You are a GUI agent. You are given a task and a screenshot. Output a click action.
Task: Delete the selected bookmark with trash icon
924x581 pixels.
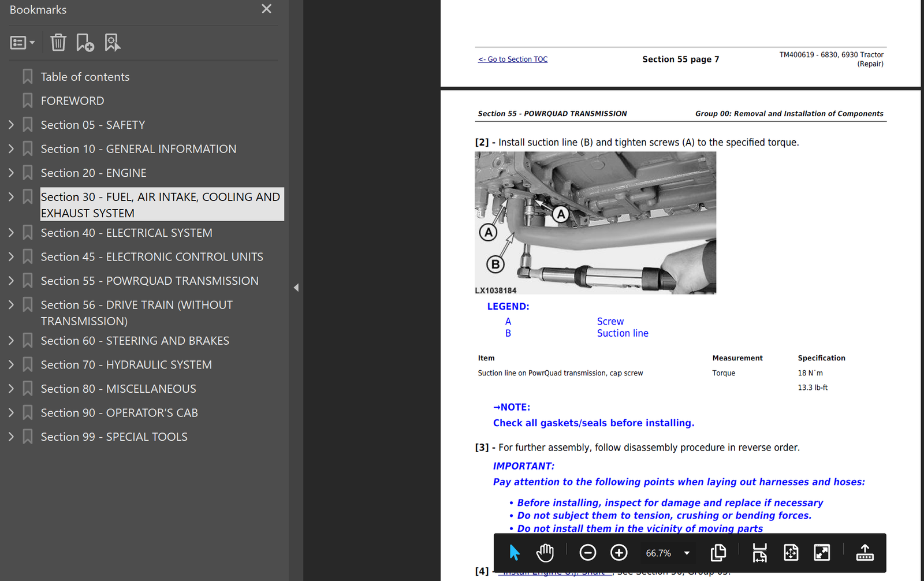coord(58,43)
